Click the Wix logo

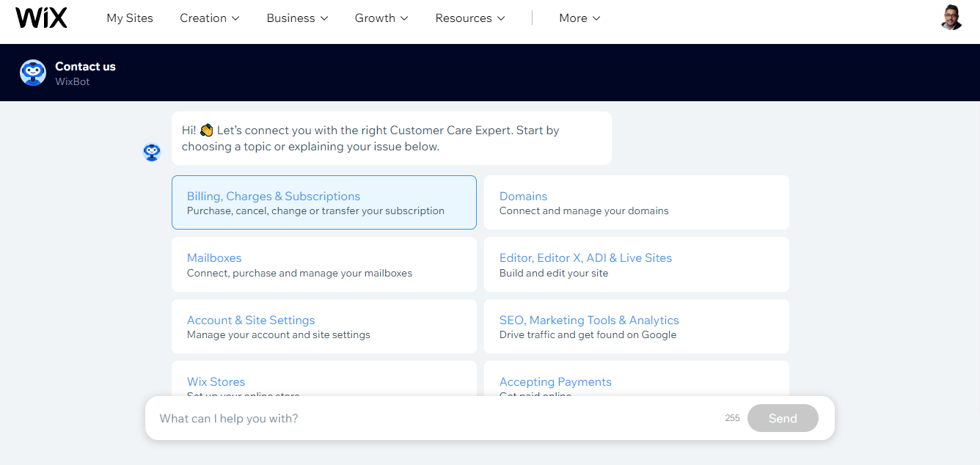coord(41,18)
